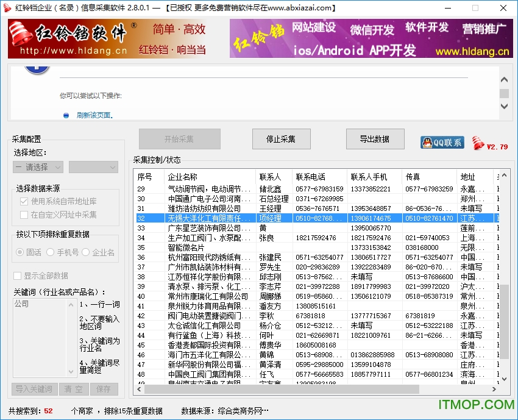Screen dimensions: 518x420
Task: Select the 手机号 radio button
Action: coord(50,252)
